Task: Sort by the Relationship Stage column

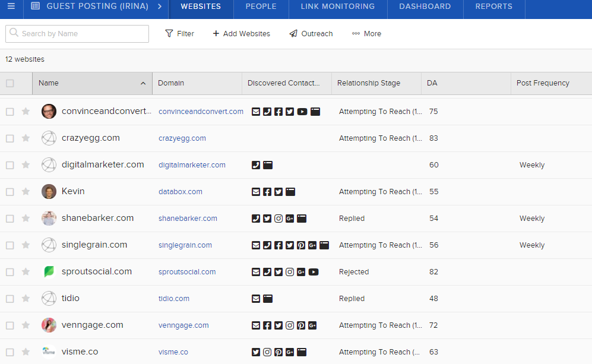Action: pos(369,83)
